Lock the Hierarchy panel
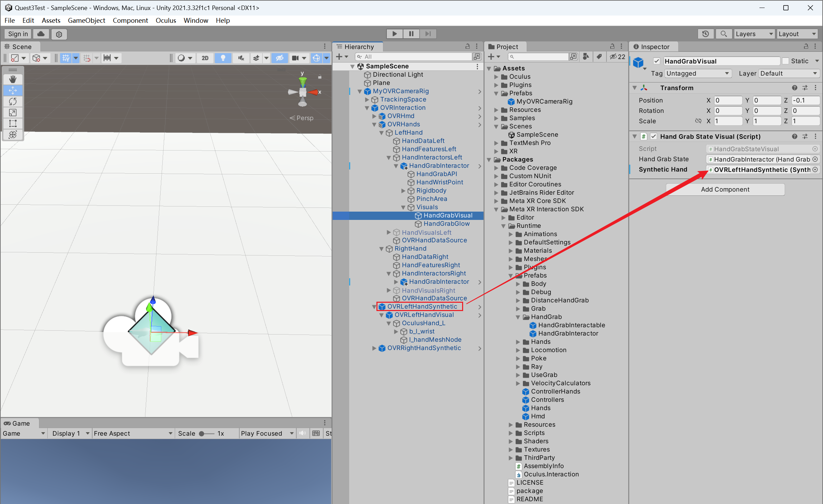This screenshot has width=823, height=504. click(468, 46)
